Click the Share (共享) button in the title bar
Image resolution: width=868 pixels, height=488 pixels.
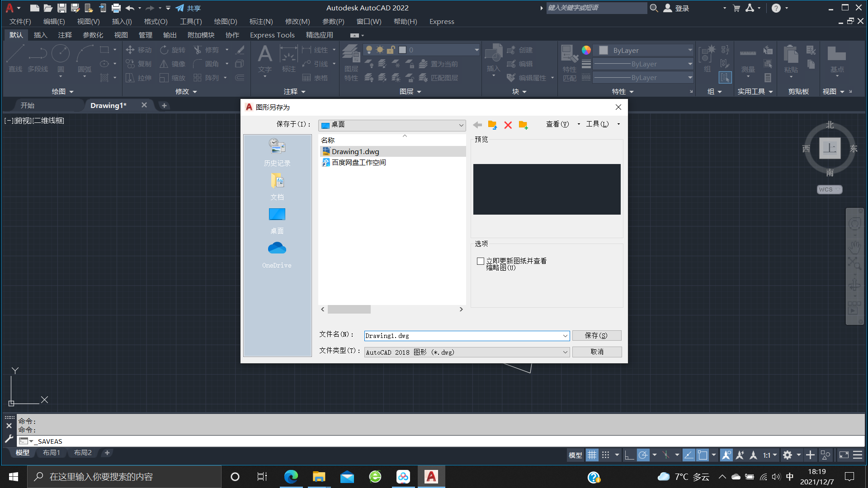pos(188,8)
